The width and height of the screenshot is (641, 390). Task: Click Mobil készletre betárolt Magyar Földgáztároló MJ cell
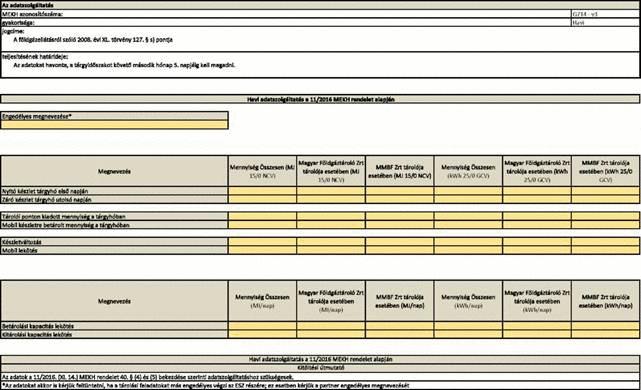(331, 225)
